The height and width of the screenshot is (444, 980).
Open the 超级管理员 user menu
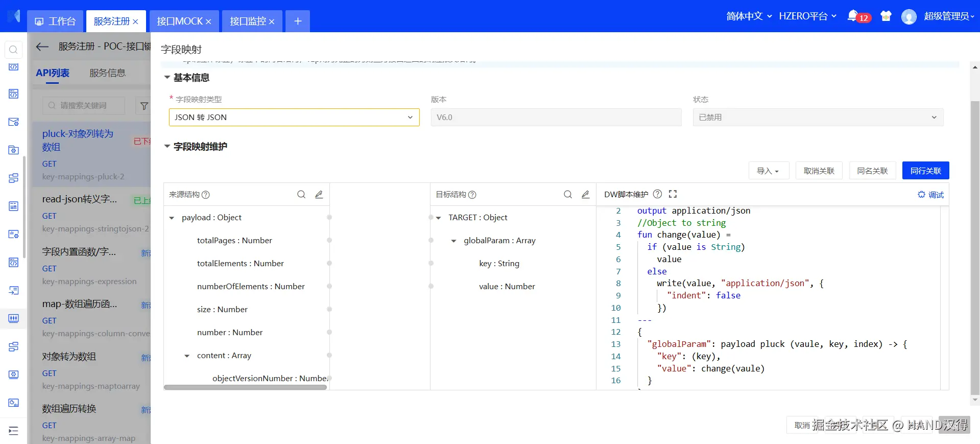tap(949, 16)
